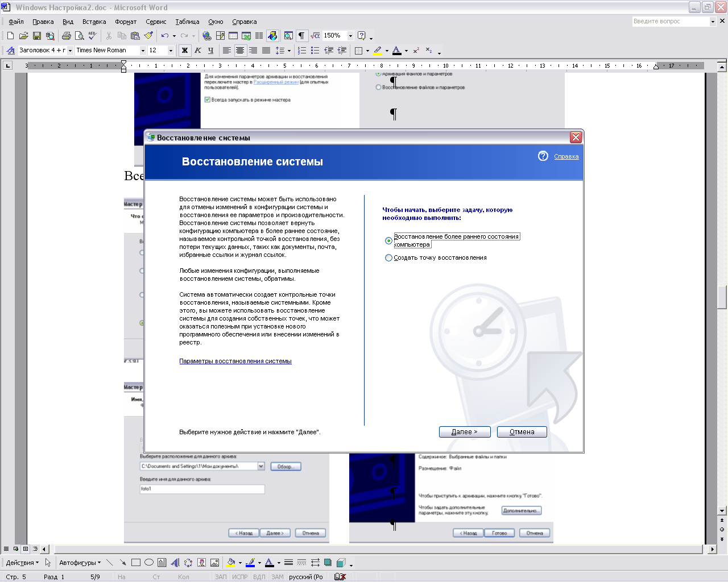728x582 pixels.
Task: Click the Columns layout icon
Action: tap(259, 36)
